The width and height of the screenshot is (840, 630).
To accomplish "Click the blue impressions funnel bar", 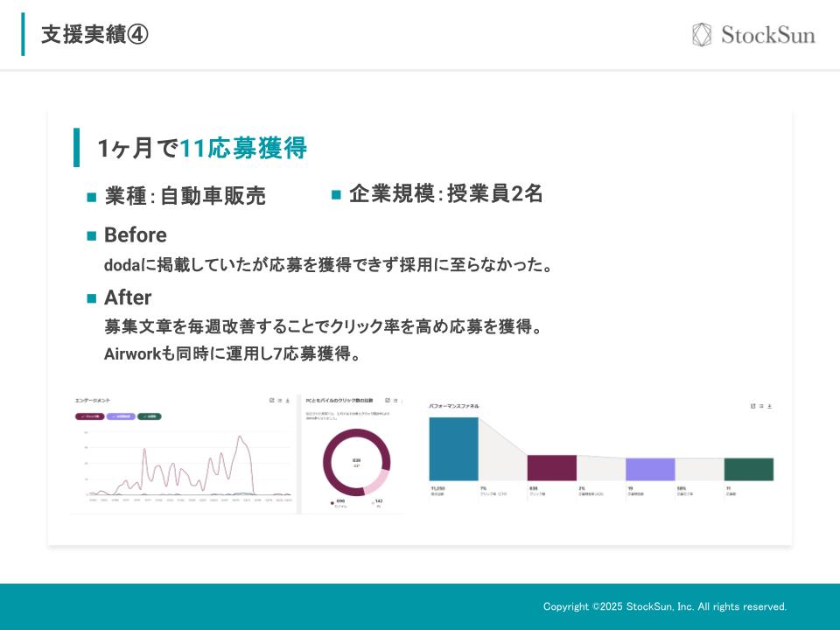I will (x=453, y=449).
